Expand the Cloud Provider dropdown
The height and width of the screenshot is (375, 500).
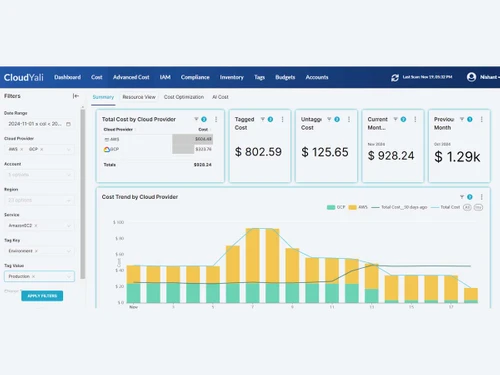coord(69,149)
